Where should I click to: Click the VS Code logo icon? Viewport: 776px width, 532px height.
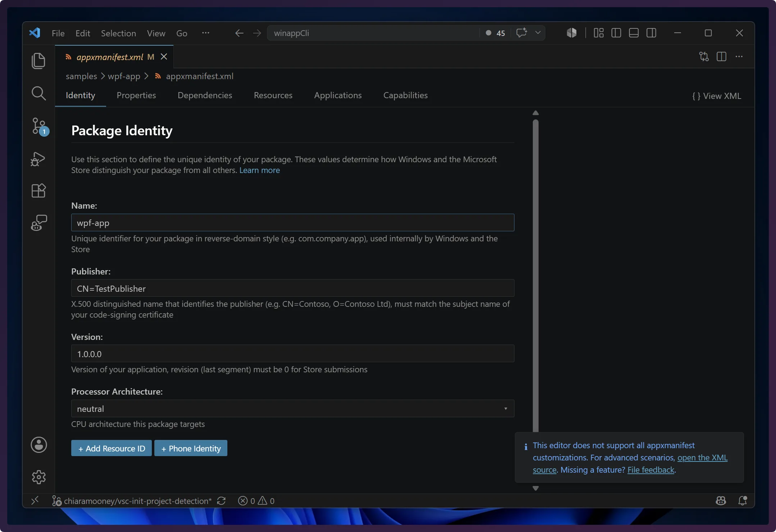tap(35, 33)
